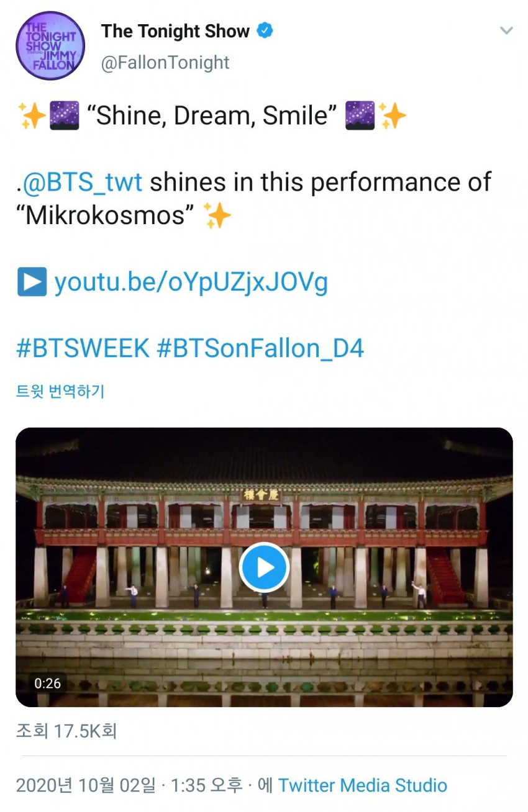
Task: Click the 0:26 duration badge
Action: [48, 683]
